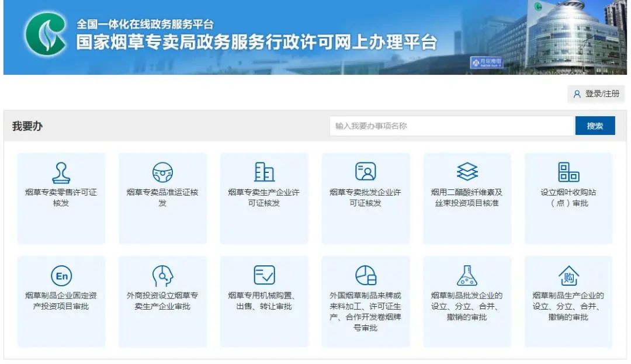631x364 pixels.
Task: Click the steering wheel icon for 烟草专卖品准运证核发
Action: pos(162,172)
